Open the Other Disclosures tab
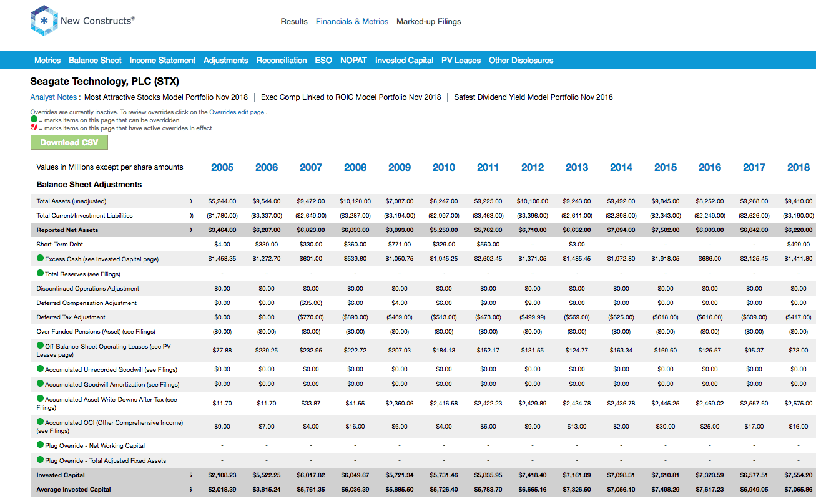 pyautogui.click(x=521, y=61)
